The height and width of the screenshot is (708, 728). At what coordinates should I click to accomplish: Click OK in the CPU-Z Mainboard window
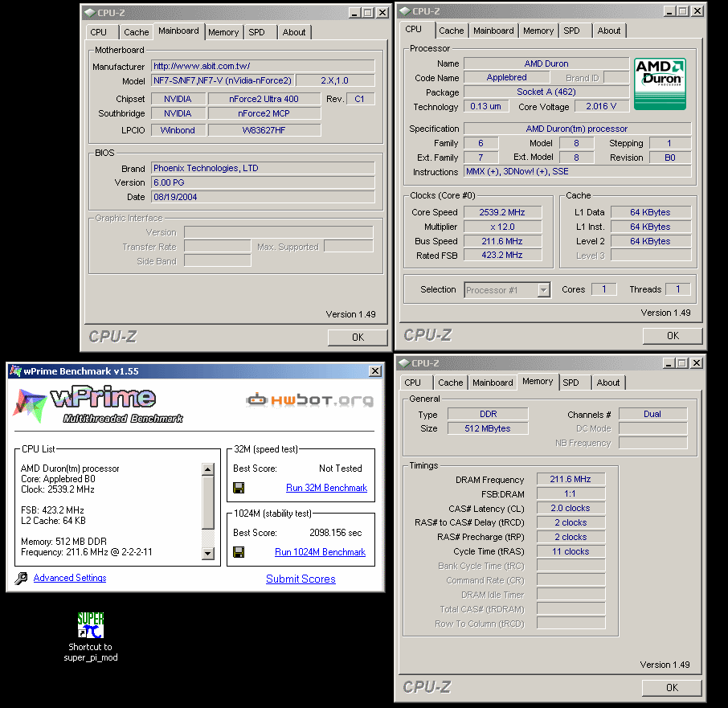click(358, 338)
